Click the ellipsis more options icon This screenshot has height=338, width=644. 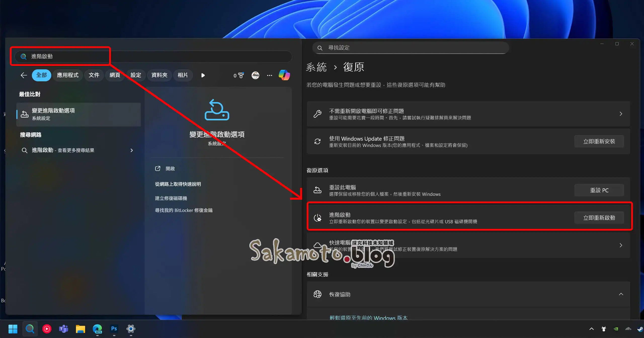[x=269, y=75]
